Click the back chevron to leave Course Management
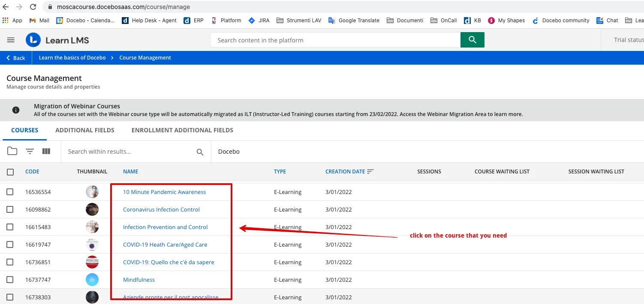Screen dimensions: 644x304 click(x=7, y=57)
